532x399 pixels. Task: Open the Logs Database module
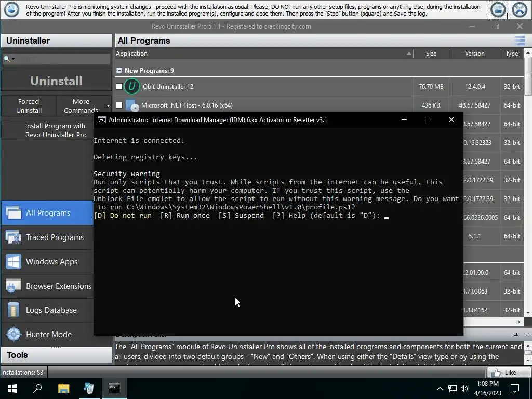[47, 310]
